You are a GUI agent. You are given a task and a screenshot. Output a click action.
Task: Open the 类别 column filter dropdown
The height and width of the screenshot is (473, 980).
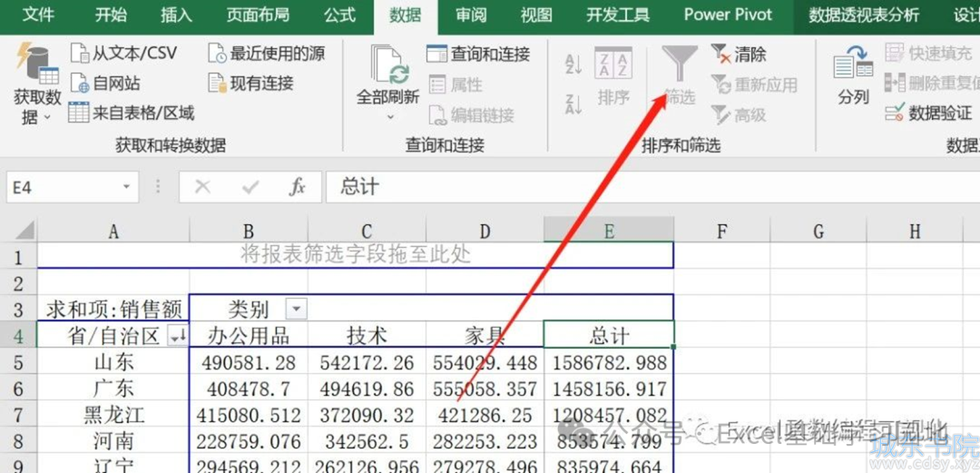point(296,309)
